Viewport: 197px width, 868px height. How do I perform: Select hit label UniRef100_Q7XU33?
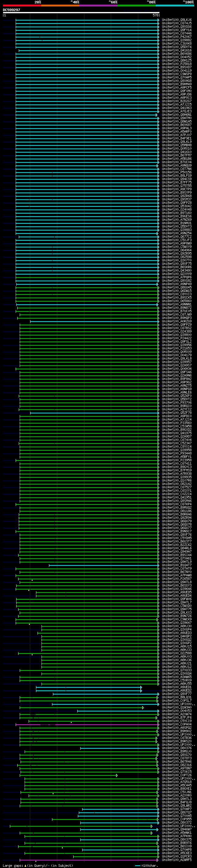tap(176, 670)
